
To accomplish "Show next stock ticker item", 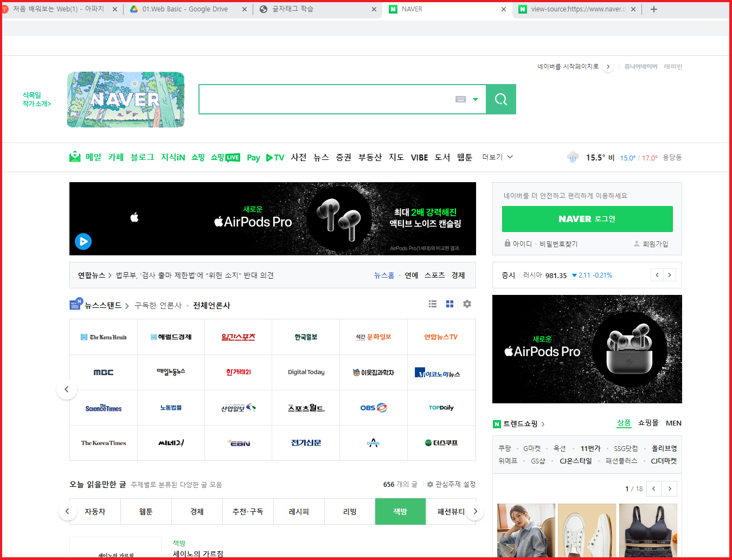I will [670, 275].
